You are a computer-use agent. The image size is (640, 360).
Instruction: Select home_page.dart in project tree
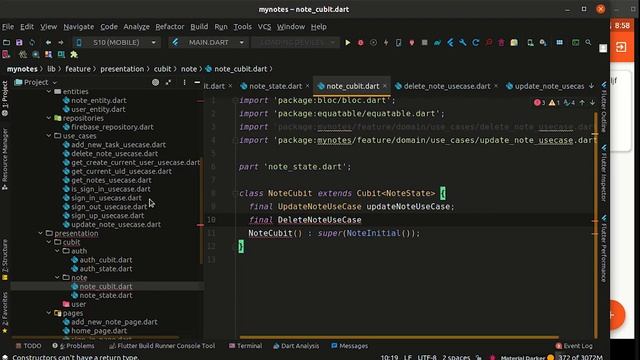click(99, 331)
